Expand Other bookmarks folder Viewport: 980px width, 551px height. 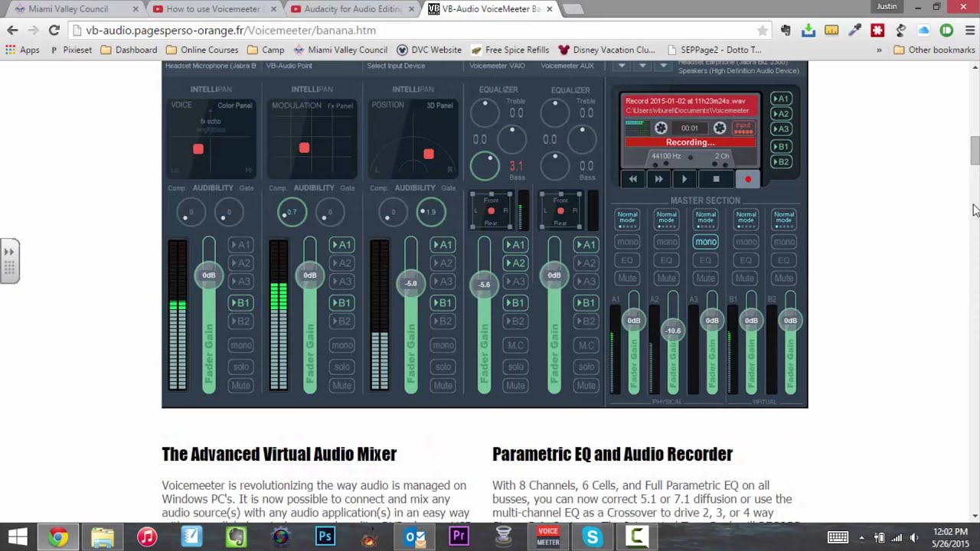click(934, 50)
